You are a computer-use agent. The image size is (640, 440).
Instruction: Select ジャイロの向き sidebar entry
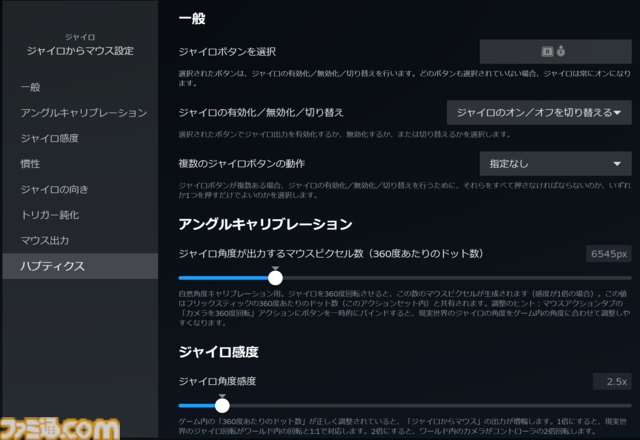pyautogui.click(x=80, y=189)
